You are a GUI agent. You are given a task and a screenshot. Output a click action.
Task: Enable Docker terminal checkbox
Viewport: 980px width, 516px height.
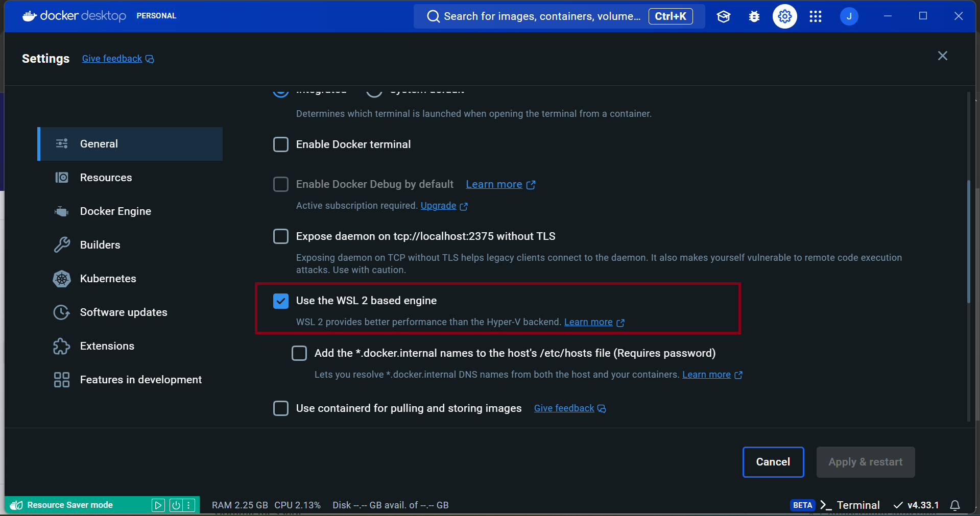tap(281, 144)
